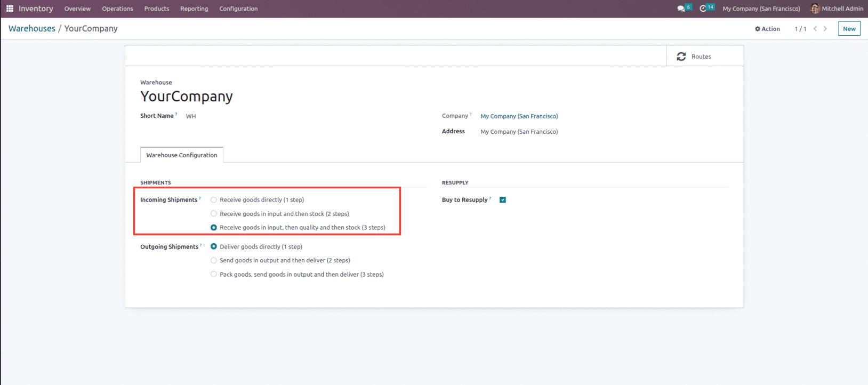868x385 pixels.
Task: Click the YourCompany breadcrumb text
Action: pyautogui.click(x=91, y=29)
